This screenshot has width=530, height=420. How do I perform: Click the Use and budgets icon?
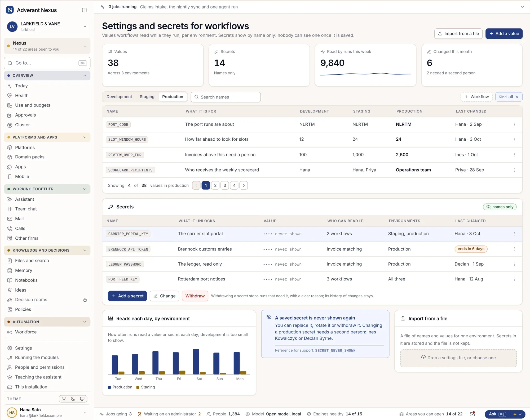coord(10,105)
